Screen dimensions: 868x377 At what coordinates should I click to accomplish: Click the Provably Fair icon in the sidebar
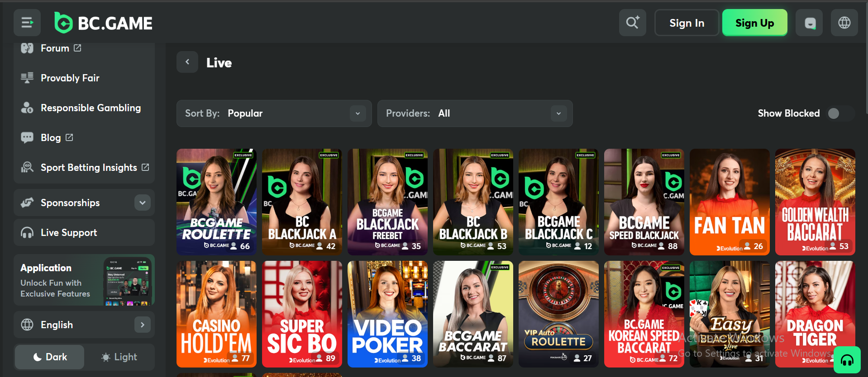point(27,78)
